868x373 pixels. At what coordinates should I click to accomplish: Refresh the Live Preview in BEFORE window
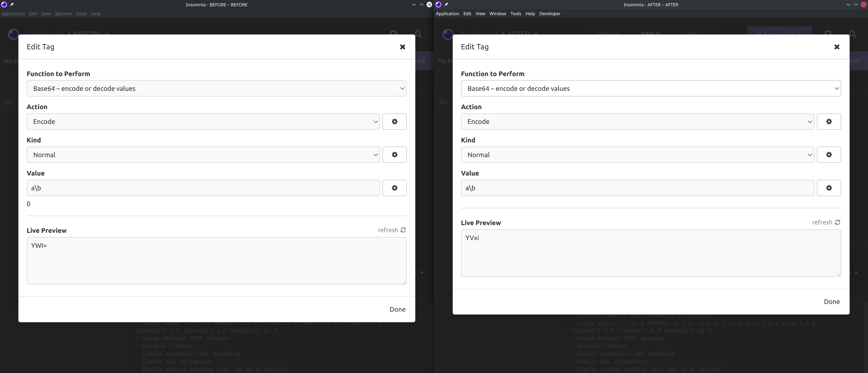392,230
